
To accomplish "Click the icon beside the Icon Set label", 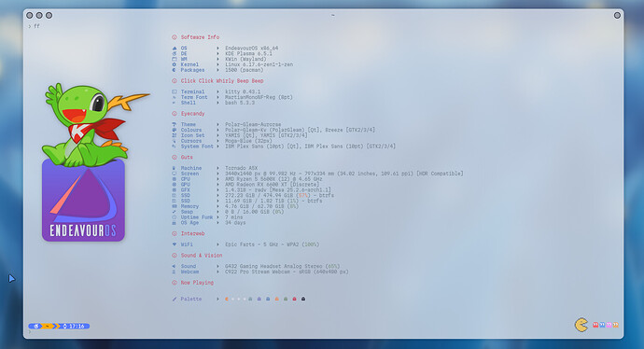I will pos(175,135).
